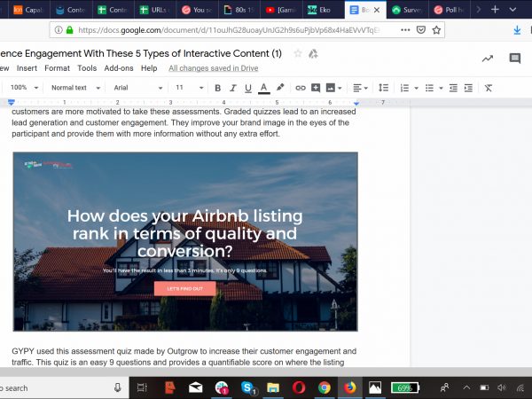
Task: Open the Add-ons menu
Action: coord(119,68)
